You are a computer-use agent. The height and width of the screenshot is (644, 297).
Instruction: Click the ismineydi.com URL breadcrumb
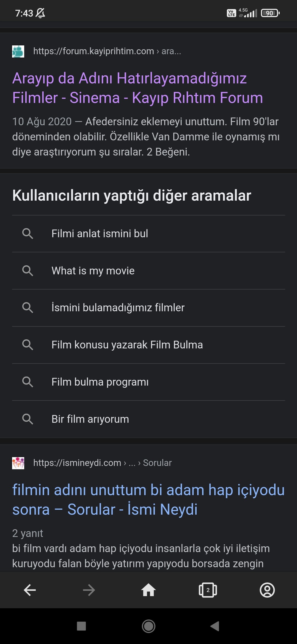[102, 463]
